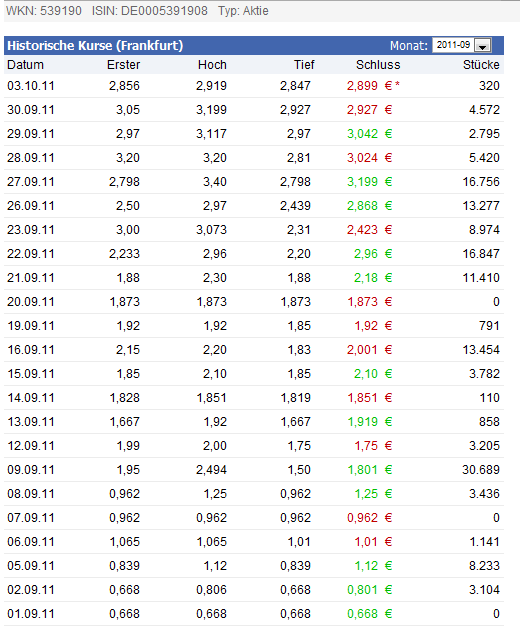The height and width of the screenshot is (631, 520).
Task: Click the volume value 16.847
Action: pos(481,254)
